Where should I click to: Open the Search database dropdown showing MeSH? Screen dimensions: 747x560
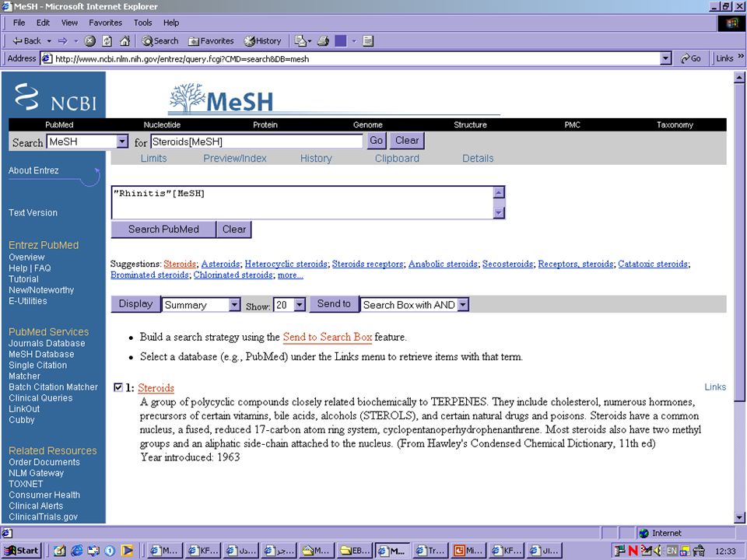122,142
